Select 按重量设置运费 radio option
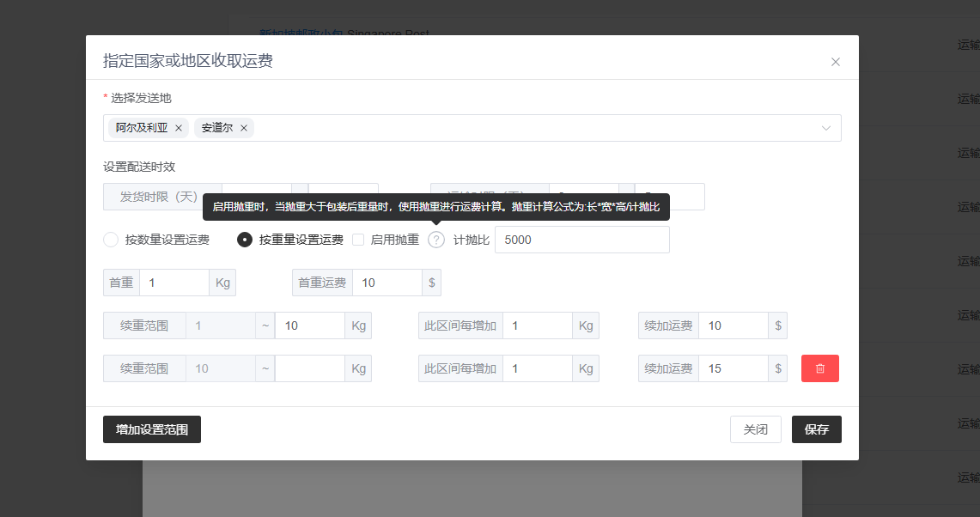Screen dimensions: 980x517 [x=245, y=240]
